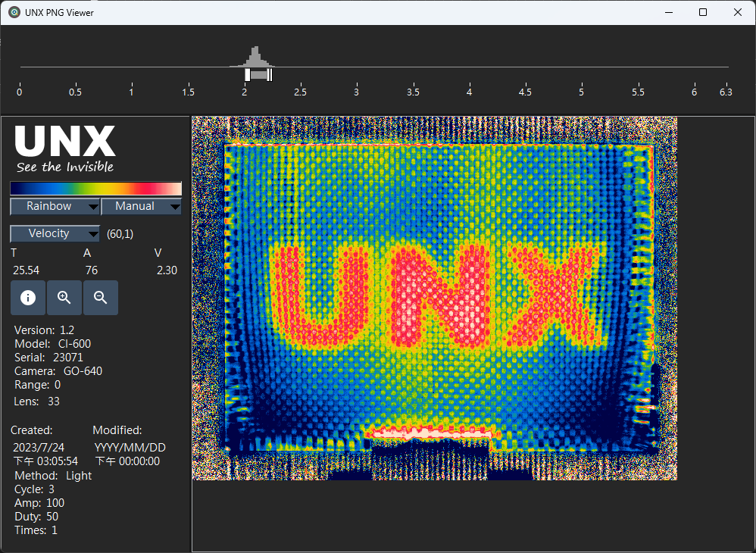Click the Lens: 33 text
Viewport: 756px width, 553px height.
(x=37, y=401)
